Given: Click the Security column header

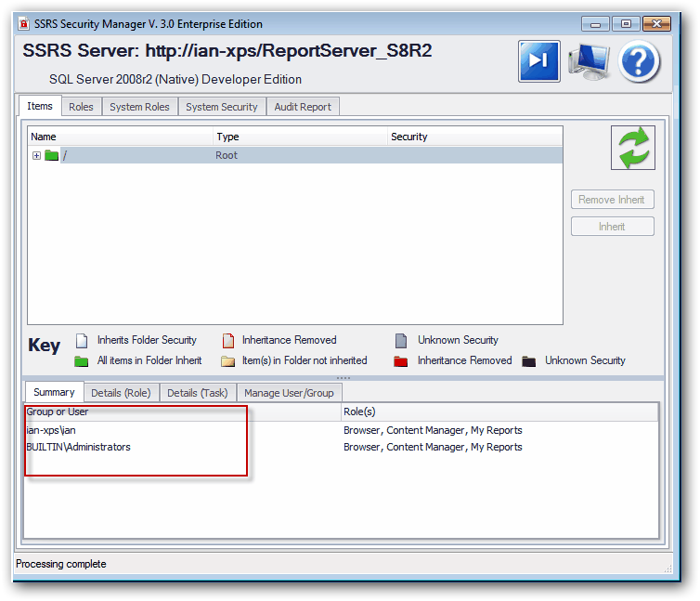Looking at the screenshot, I should coord(475,137).
